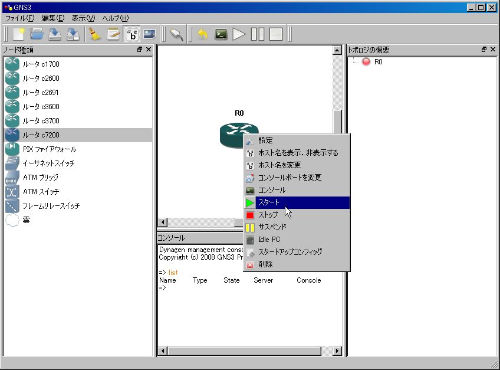Screen dimensions: 500x370
Task: Choose スタート in context menu
Action: 297,202
